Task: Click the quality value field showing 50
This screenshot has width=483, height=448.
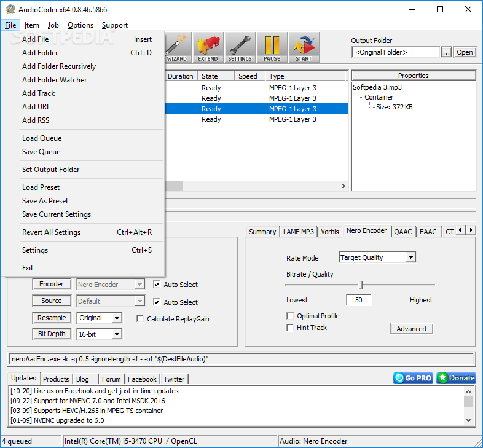Action: pos(358,300)
